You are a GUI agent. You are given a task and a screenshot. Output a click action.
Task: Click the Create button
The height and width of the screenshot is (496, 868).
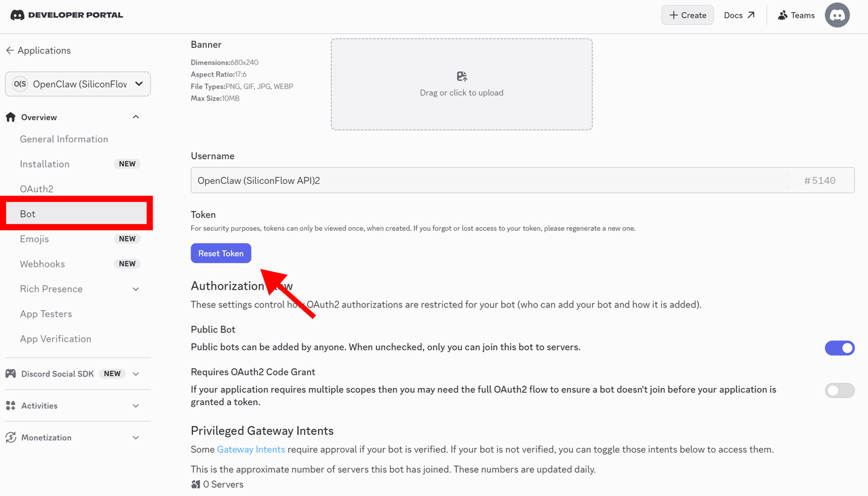click(688, 15)
